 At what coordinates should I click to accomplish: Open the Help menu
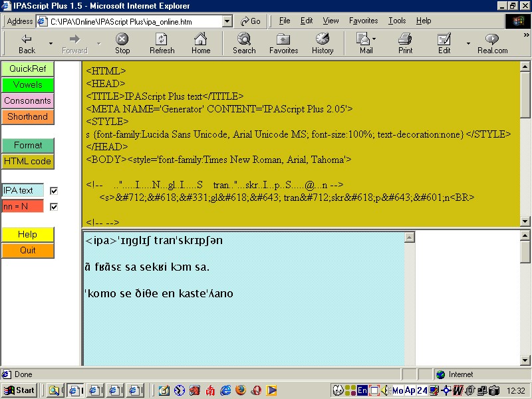point(424,21)
